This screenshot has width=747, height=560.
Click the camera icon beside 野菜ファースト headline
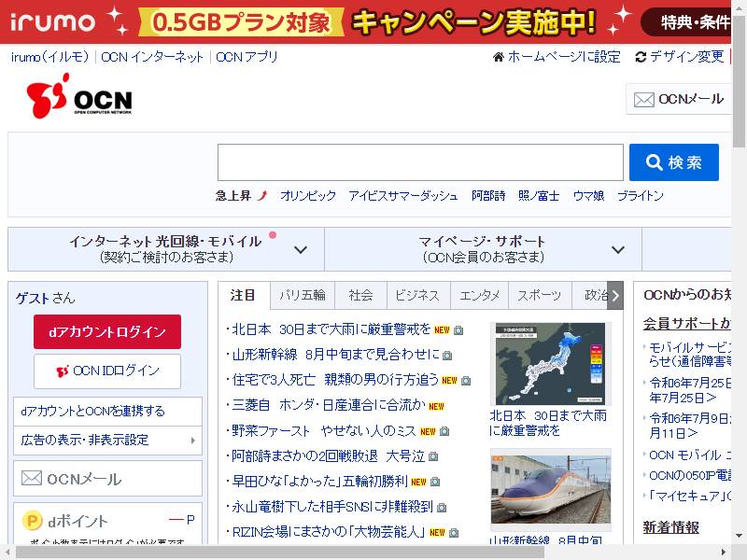tap(444, 431)
